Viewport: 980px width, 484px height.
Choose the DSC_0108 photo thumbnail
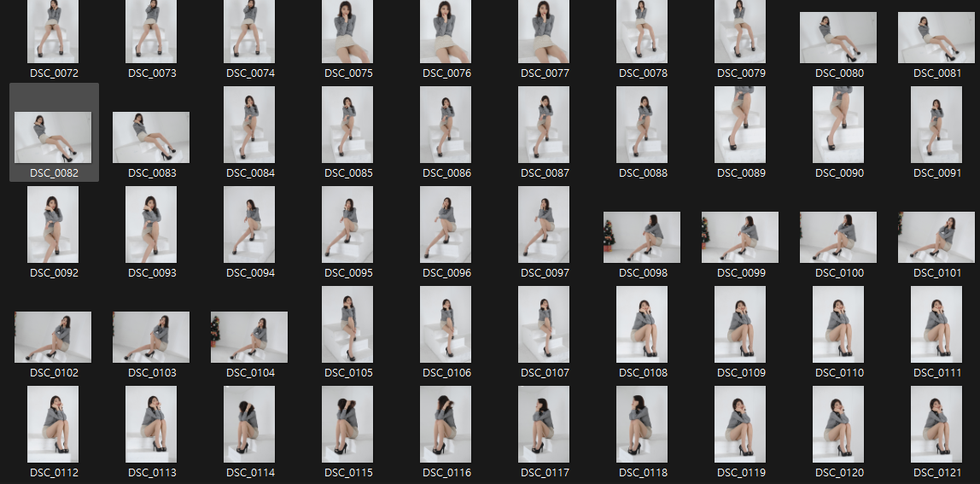642,324
